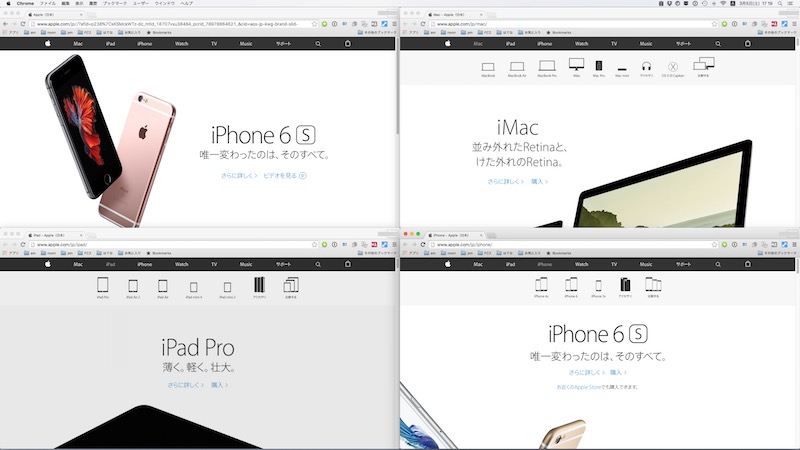Open Spotlight search in the macOS menu bar
800x450 pixels.
click(x=780, y=3)
